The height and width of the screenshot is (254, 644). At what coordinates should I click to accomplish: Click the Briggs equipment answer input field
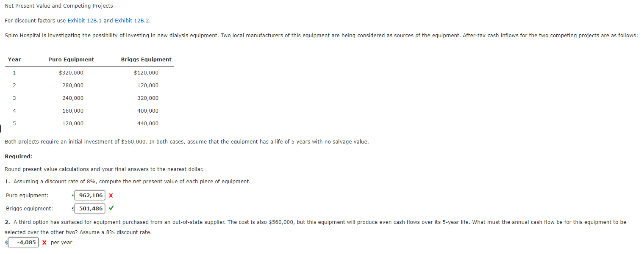pos(90,208)
